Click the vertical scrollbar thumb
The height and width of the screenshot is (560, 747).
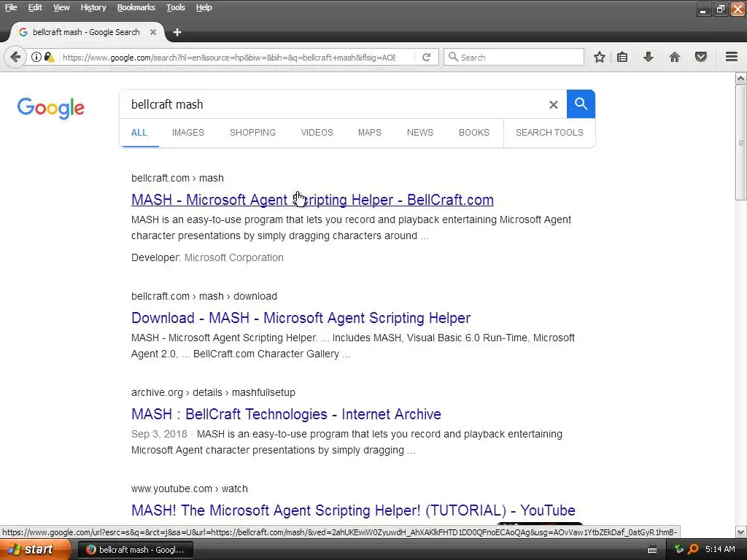coord(741,143)
